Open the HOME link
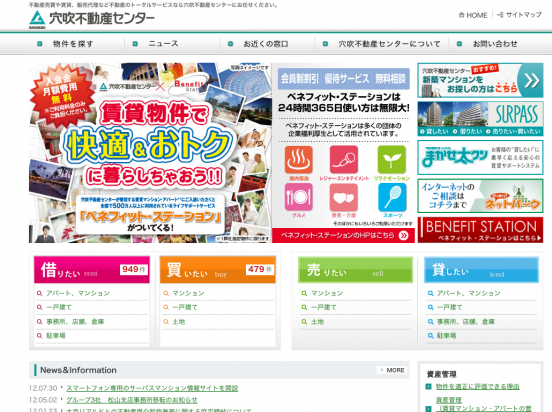 [x=473, y=15]
